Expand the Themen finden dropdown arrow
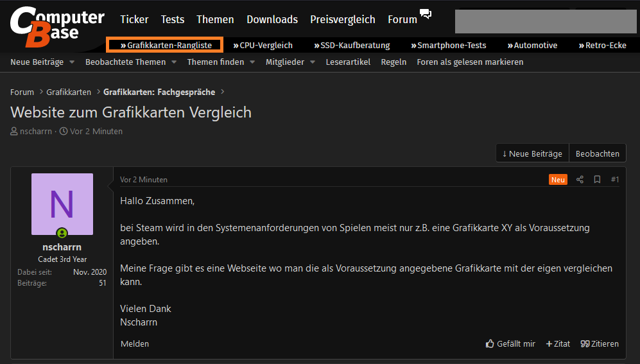The width and height of the screenshot is (640, 364). coord(252,62)
